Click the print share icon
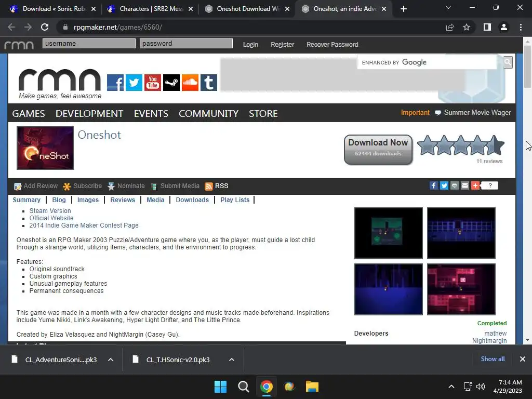This screenshot has height=399, width=532. pyautogui.click(x=455, y=185)
